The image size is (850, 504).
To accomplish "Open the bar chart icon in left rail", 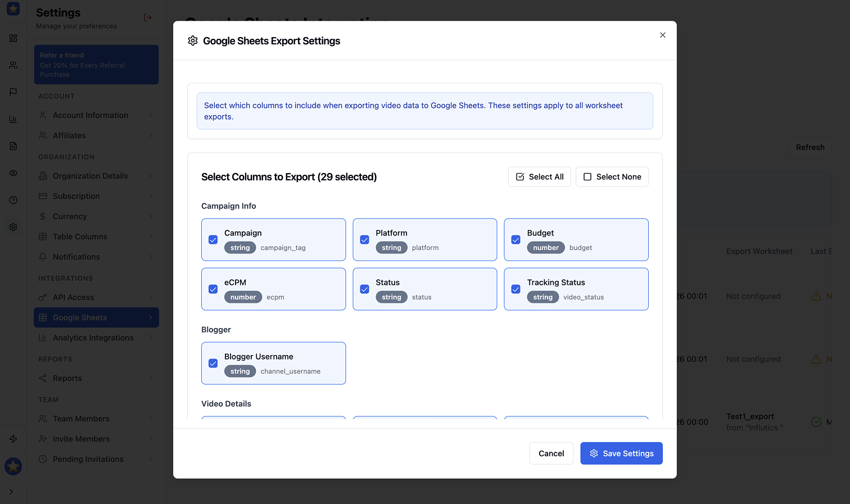I will coord(13,119).
